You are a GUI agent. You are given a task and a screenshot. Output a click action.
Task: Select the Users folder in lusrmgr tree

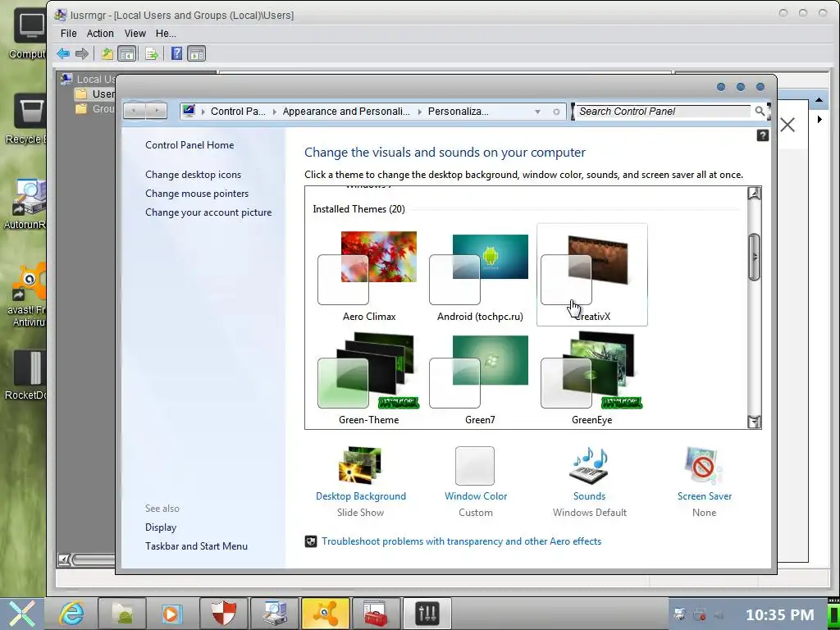[x=95, y=94]
